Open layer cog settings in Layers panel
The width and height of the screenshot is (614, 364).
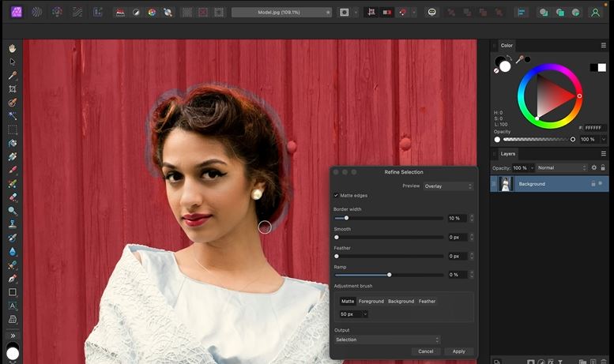click(x=594, y=167)
